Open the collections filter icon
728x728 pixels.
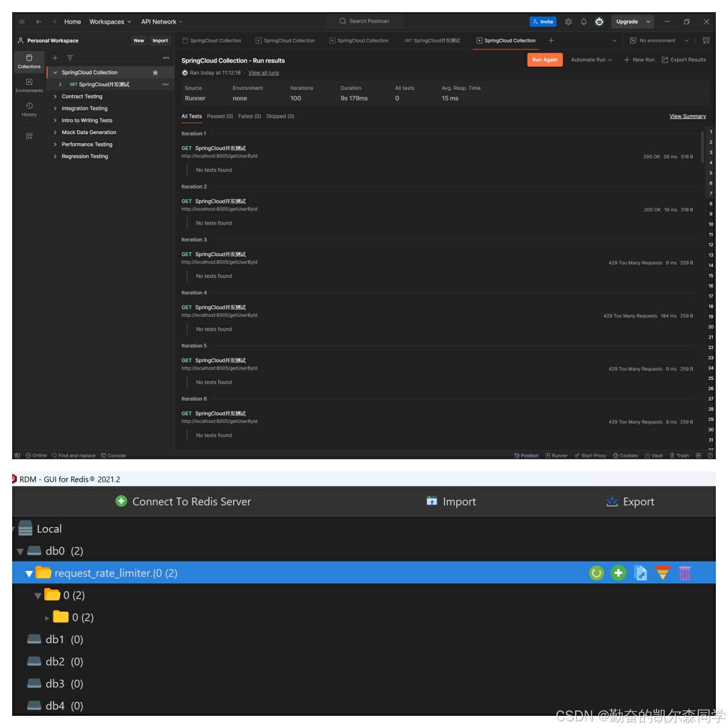70,58
